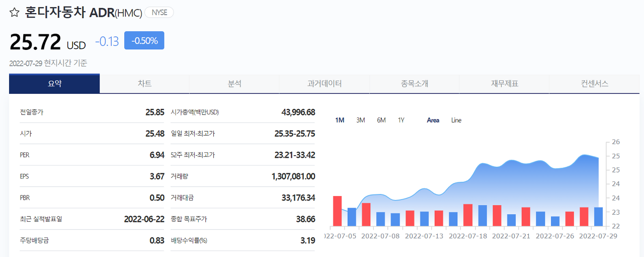Set chart range to 3M

360,120
